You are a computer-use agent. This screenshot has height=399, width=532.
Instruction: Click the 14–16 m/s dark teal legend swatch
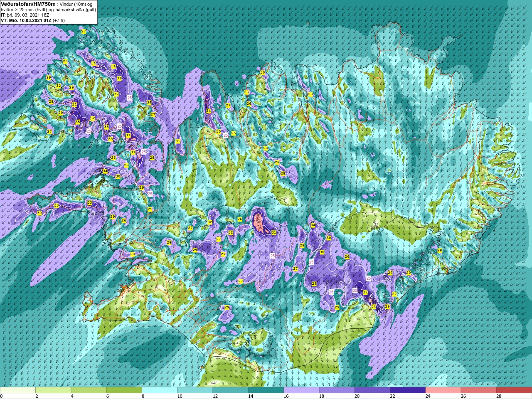pos(266,390)
